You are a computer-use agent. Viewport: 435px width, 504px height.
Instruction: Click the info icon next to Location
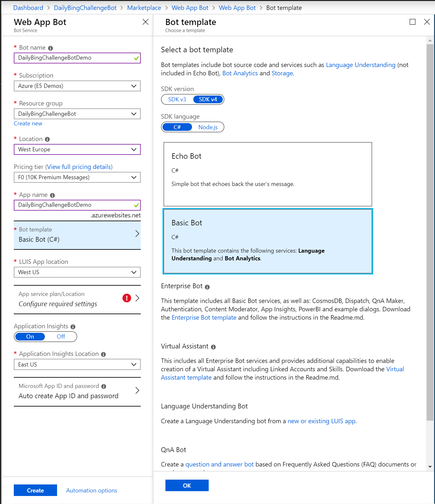(47, 139)
